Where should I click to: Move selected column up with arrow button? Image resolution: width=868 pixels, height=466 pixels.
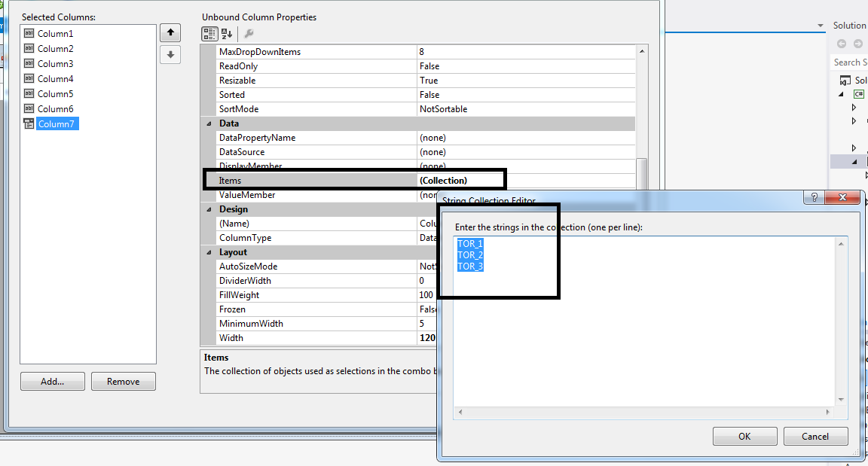tap(170, 32)
